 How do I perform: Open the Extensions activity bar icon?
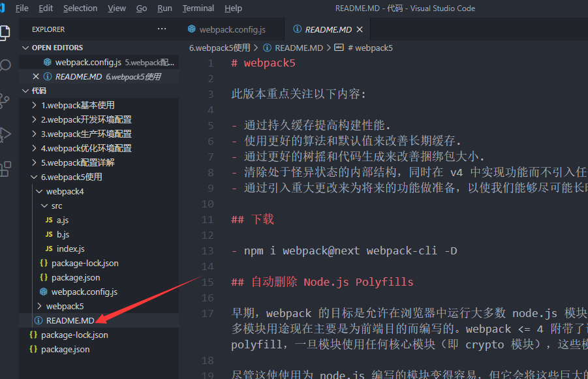(x=5, y=169)
